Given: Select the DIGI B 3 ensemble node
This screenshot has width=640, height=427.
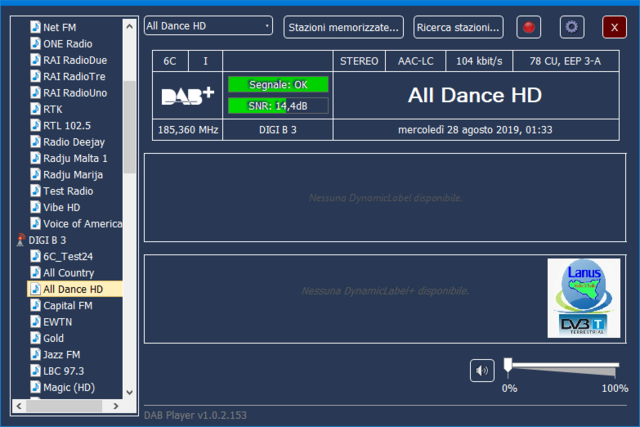Looking at the screenshot, I should (x=47, y=240).
